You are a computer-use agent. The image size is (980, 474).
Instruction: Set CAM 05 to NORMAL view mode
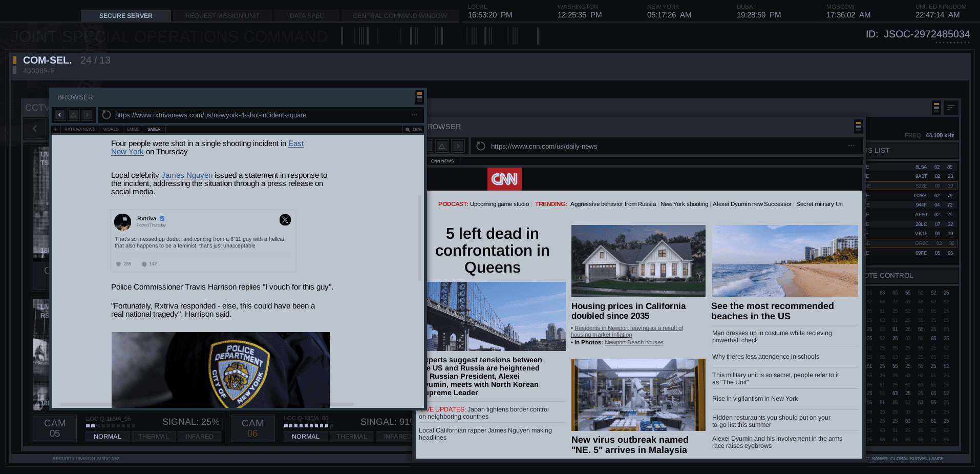pos(108,437)
